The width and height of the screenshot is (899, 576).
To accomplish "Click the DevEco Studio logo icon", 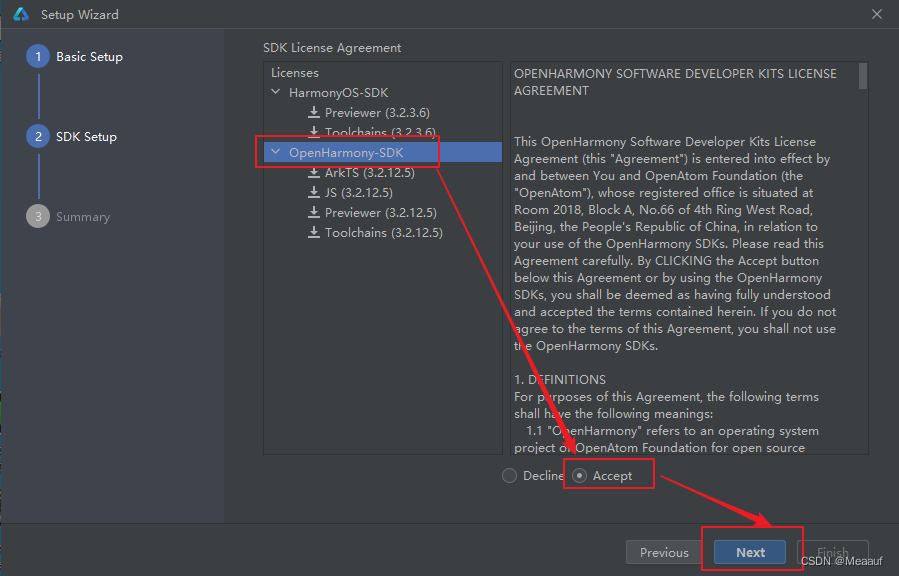I will (21, 14).
